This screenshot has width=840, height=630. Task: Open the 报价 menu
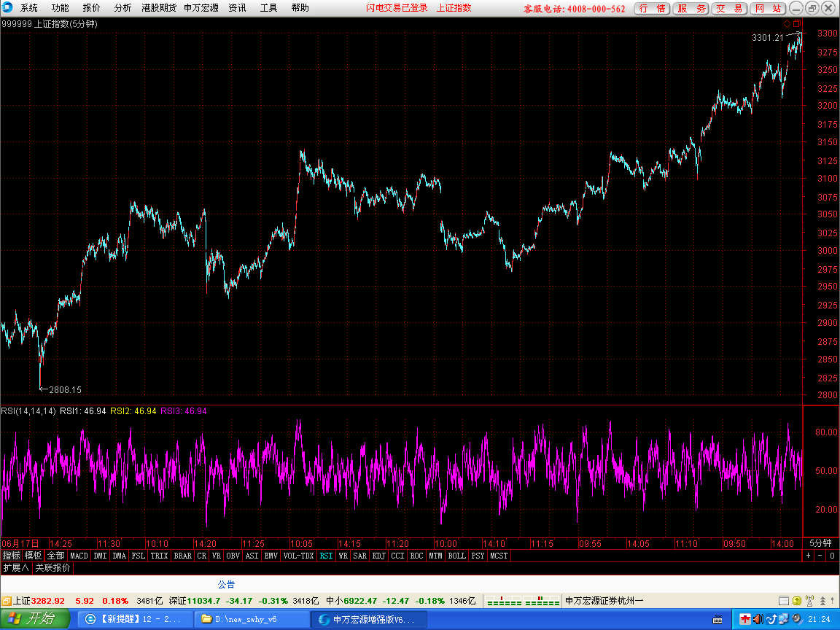click(x=91, y=7)
